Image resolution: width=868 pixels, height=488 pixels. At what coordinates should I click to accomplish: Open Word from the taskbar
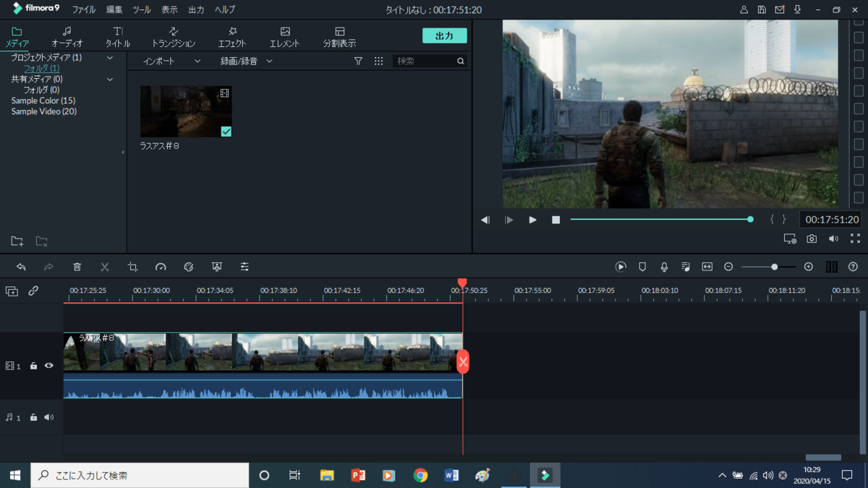(451, 476)
